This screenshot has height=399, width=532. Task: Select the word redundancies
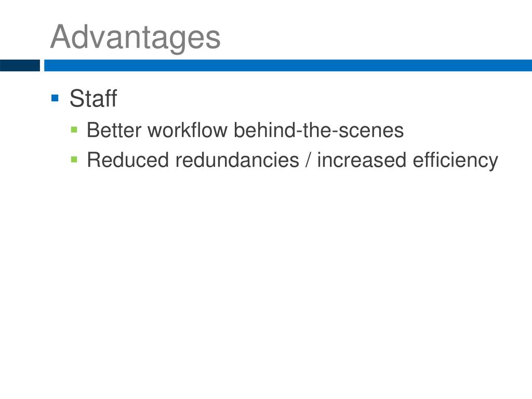(x=237, y=160)
